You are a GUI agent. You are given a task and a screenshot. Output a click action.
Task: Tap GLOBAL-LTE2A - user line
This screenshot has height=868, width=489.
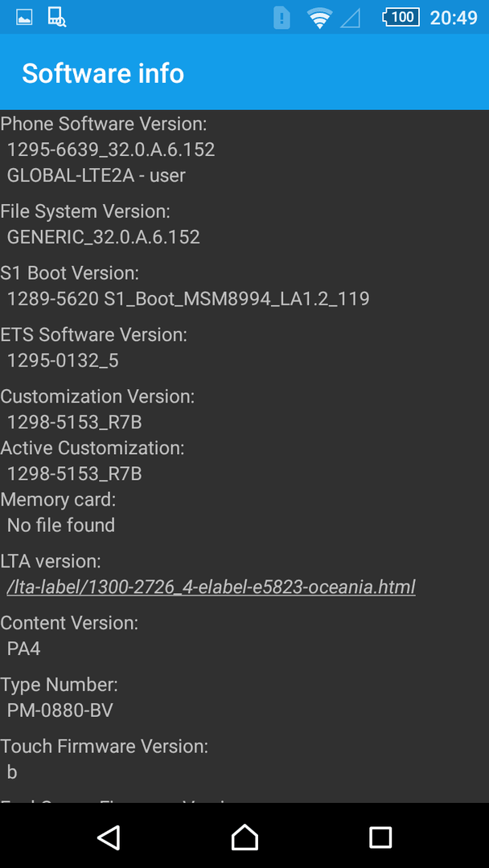point(97,175)
